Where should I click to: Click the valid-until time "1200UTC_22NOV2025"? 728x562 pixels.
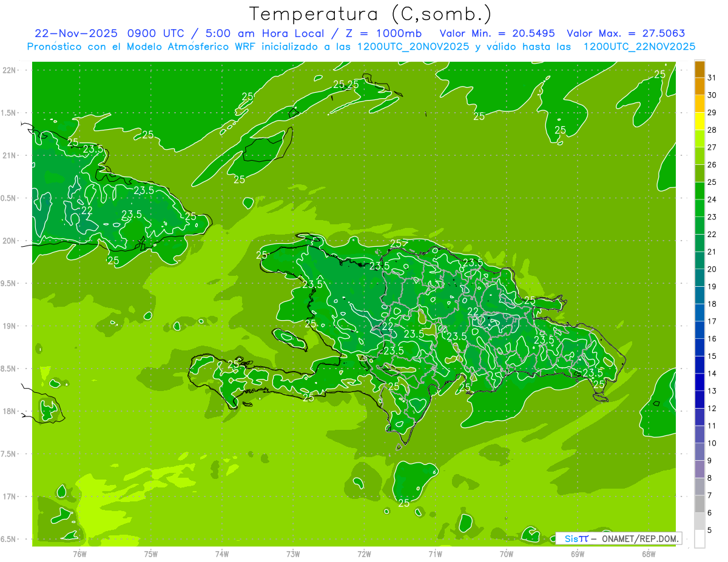click(639, 46)
